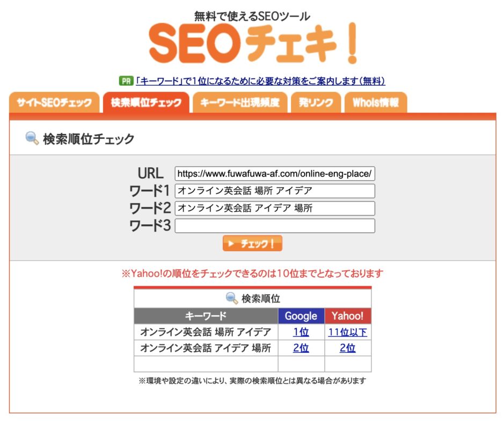Click magnifier icon in 検索順位 table header
This screenshot has width=504, height=421.
232,298
